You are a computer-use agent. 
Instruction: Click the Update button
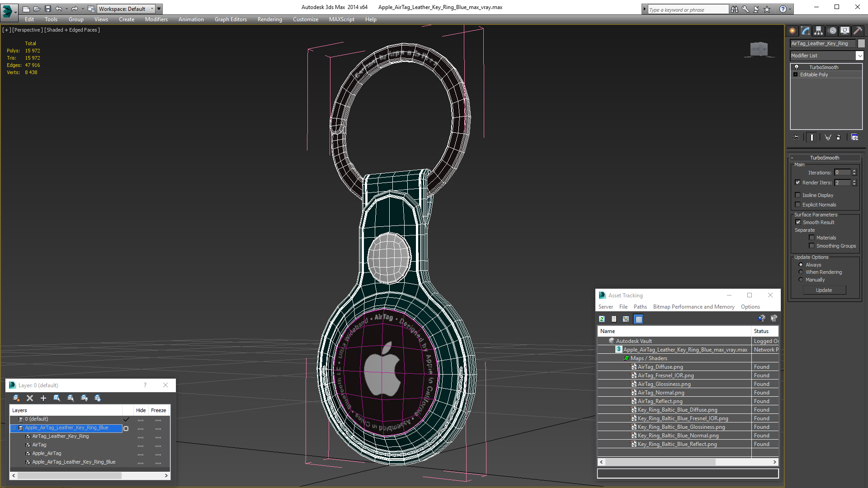point(824,291)
